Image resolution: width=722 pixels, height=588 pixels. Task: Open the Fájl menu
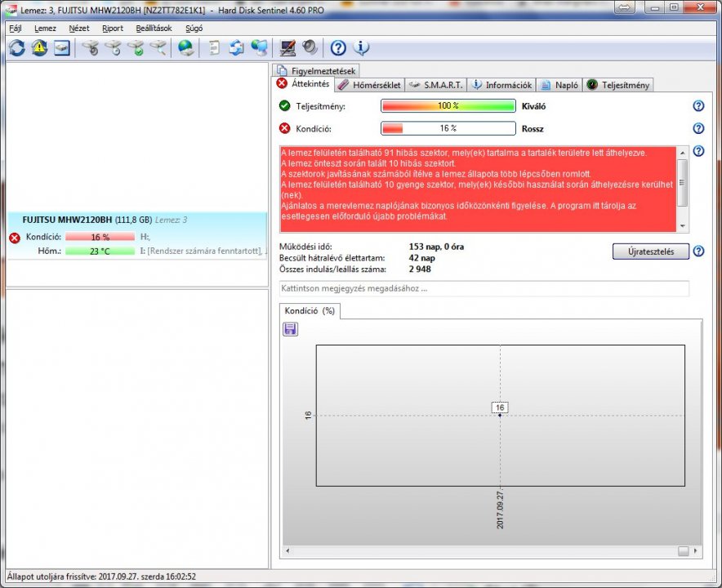pos(16,29)
